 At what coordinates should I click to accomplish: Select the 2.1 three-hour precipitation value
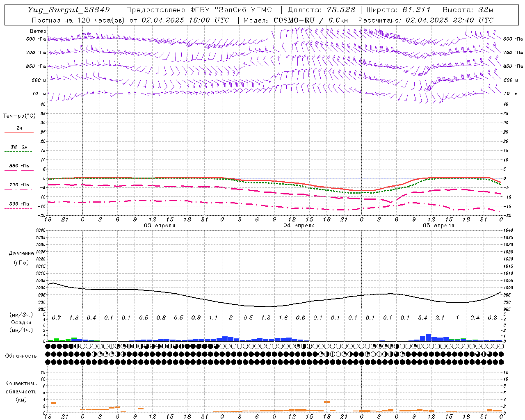tap(440, 318)
